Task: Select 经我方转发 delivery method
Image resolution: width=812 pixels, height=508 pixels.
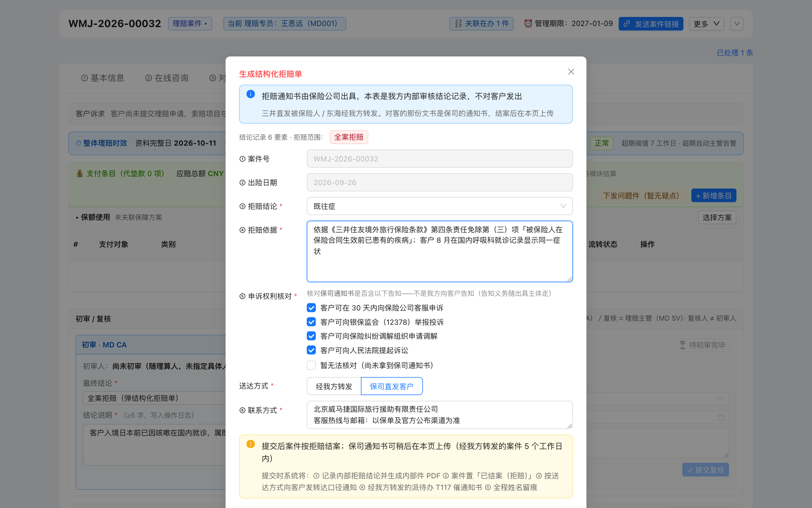Action: (334, 386)
